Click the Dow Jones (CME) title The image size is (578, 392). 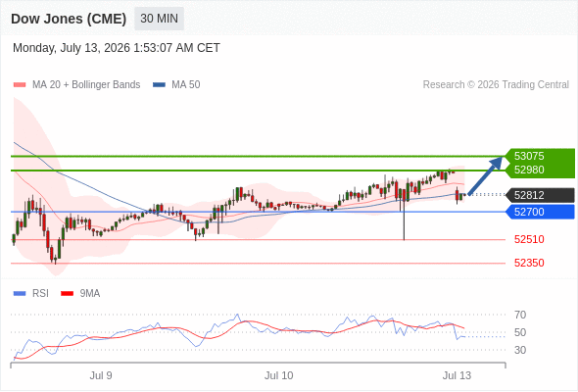[69, 19]
